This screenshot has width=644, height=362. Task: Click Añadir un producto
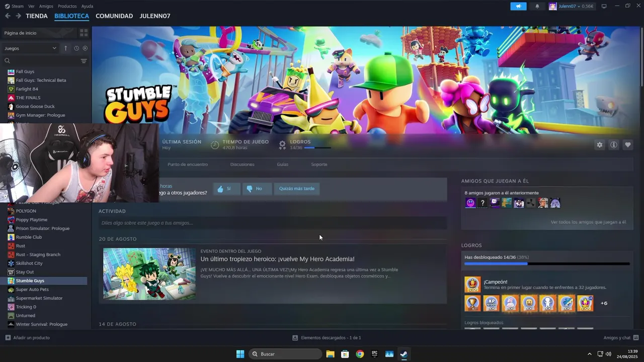28,338
